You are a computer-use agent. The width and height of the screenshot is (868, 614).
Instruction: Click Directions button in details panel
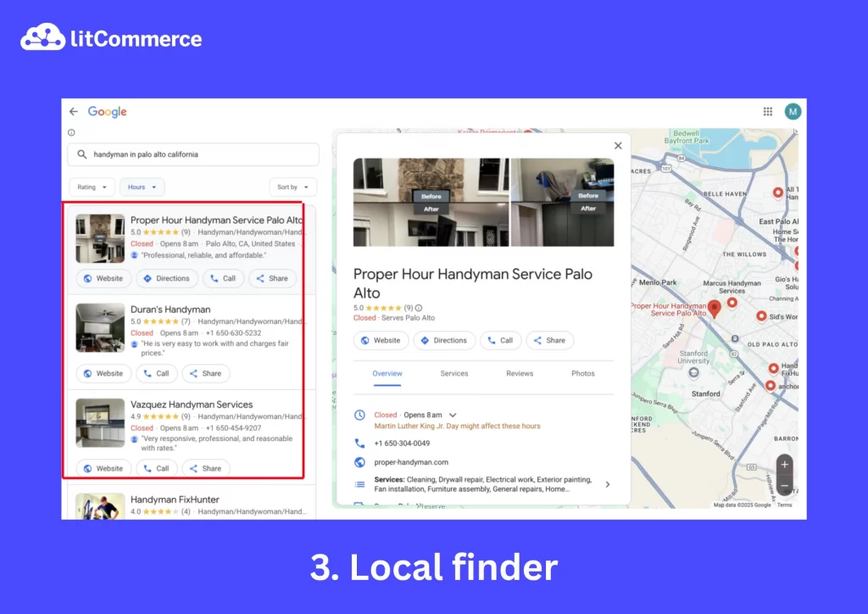444,340
